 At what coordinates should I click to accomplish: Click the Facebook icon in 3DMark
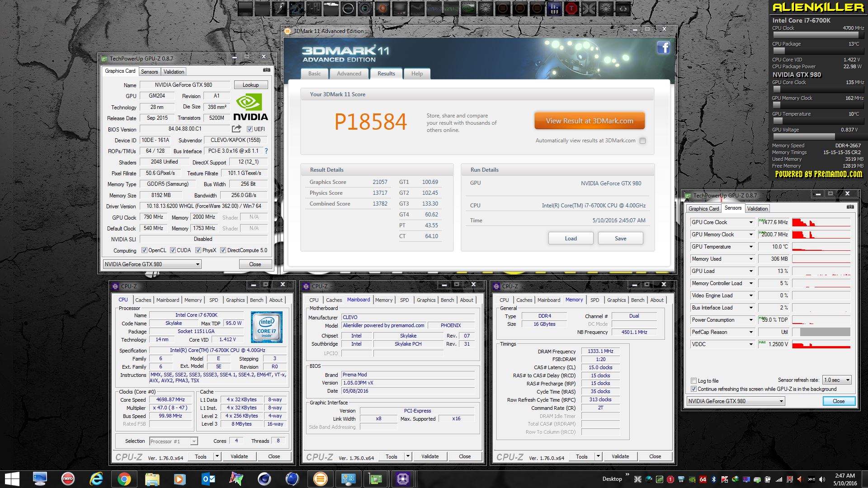[x=663, y=48]
